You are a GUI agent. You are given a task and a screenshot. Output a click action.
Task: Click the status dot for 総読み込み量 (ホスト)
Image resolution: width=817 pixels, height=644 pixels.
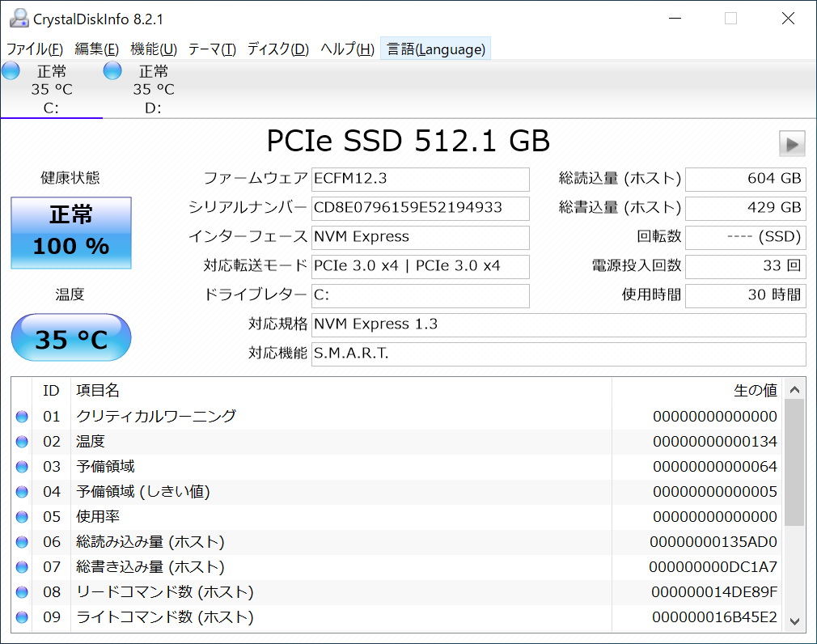click(x=22, y=541)
